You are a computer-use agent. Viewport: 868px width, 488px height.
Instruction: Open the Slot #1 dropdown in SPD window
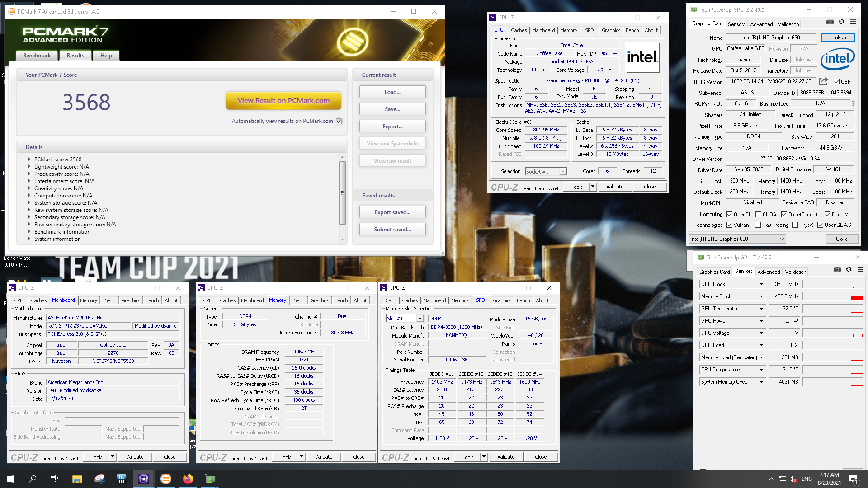[405, 319]
